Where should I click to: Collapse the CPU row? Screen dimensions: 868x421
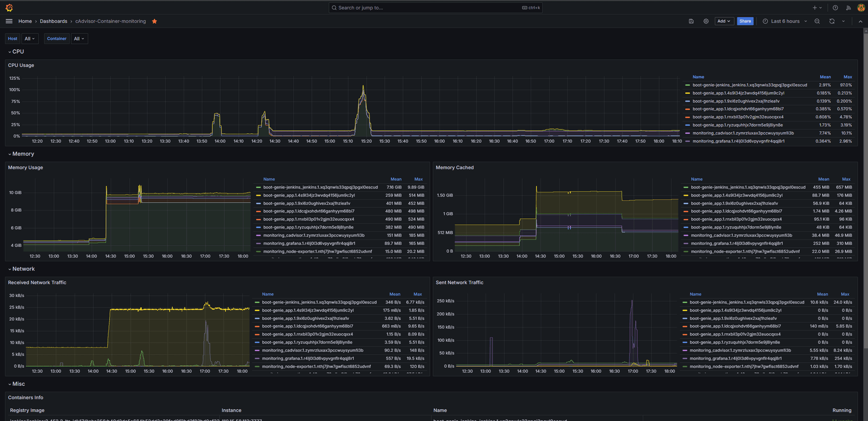pyautogui.click(x=16, y=52)
